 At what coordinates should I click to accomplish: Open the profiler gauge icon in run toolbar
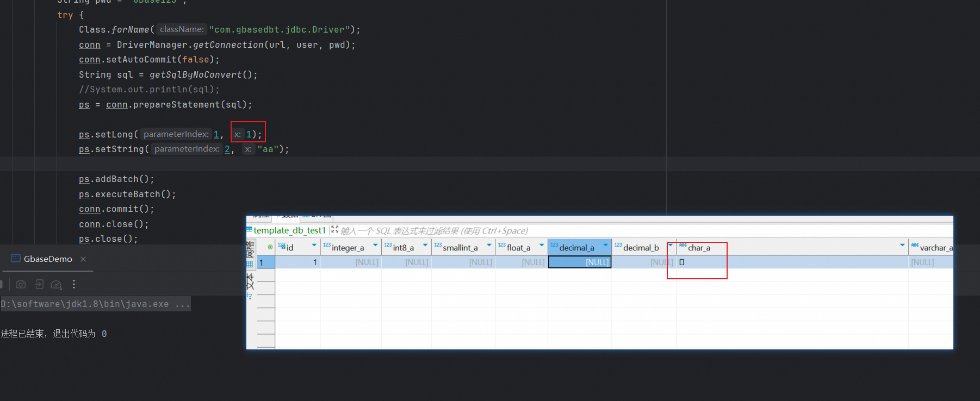tap(56, 284)
